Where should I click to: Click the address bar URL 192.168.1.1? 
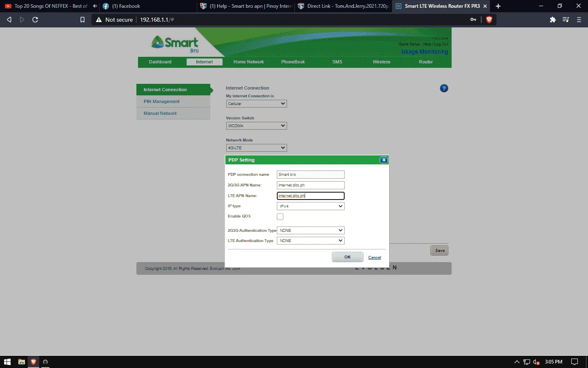click(x=157, y=20)
